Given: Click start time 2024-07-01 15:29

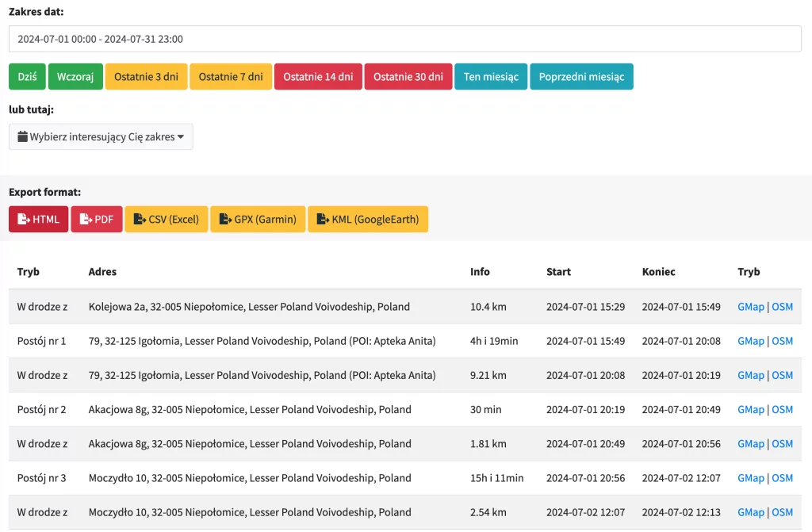Looking at the screenshot, I should coord(586,307).
